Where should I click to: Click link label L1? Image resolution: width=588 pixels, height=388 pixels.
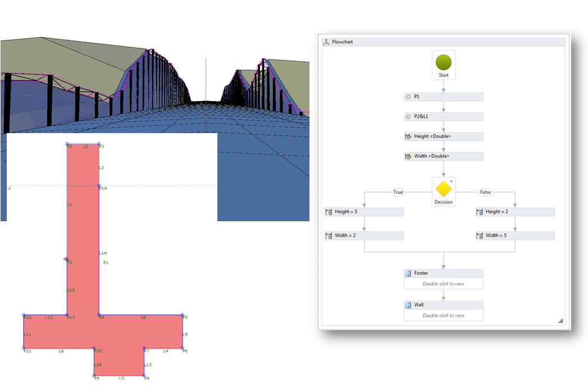click(70, 204)
